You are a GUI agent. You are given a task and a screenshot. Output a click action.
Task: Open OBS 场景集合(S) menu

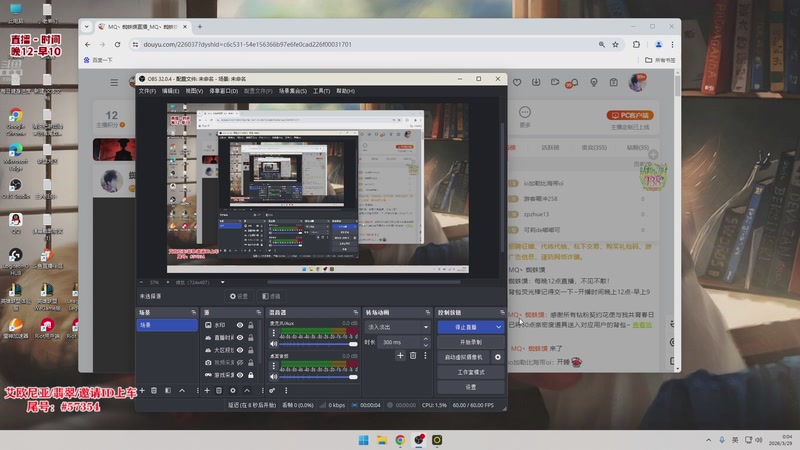[x=293, y=91]
